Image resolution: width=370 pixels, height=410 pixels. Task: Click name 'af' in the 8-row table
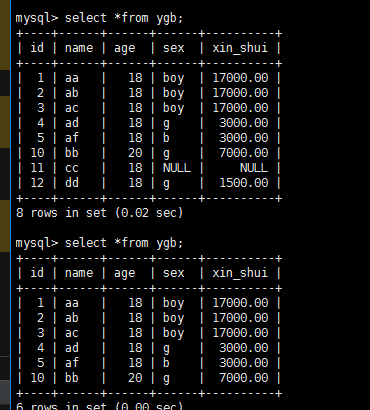[x=72, y=138]
